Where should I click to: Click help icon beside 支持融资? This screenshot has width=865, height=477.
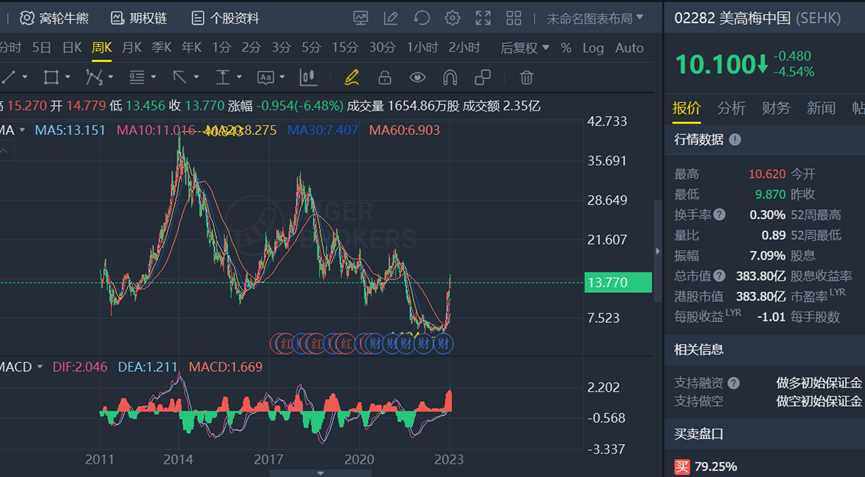pyautogui.click(x=733, y=383)
